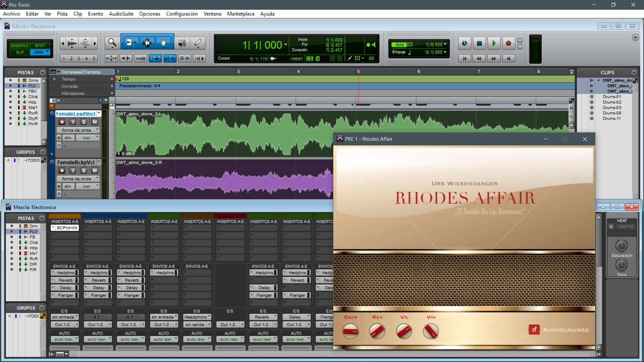
Task: Click Mirrored MIDI Editing button
Action: (x=141, y=58)
